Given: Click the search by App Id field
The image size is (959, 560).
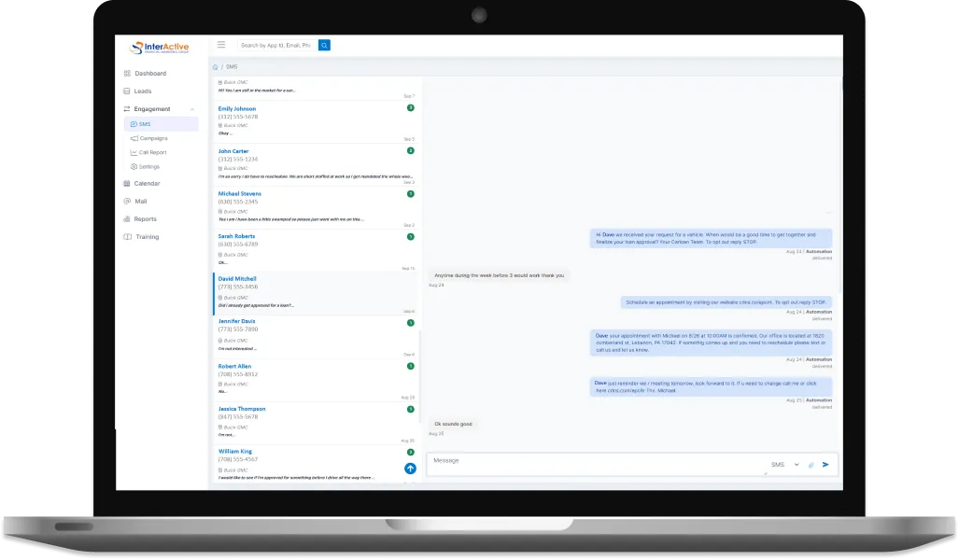Looking at the screenshot, I should click(x=277, y=45).
